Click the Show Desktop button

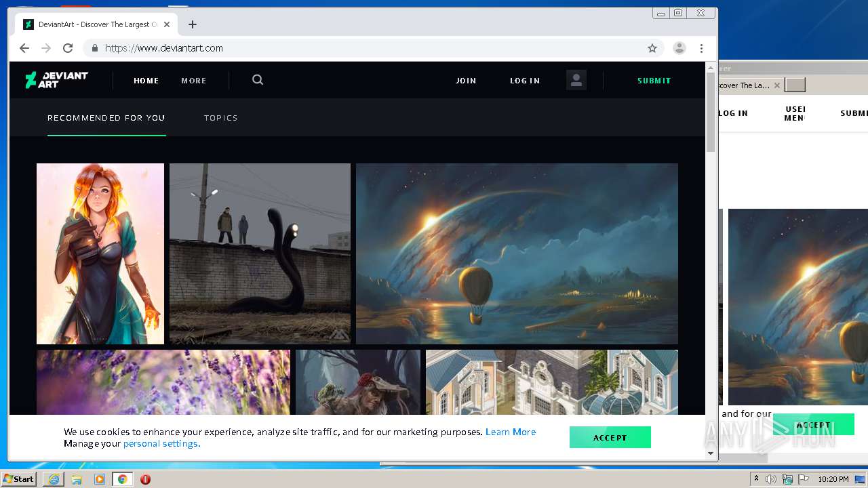[x=861, y=479]
